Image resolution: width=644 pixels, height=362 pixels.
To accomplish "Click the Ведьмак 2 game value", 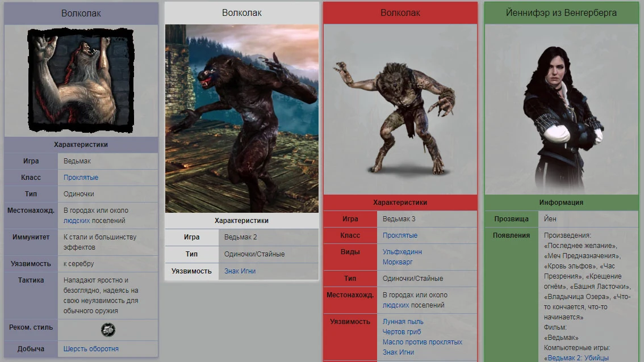I will pos(240,237).
